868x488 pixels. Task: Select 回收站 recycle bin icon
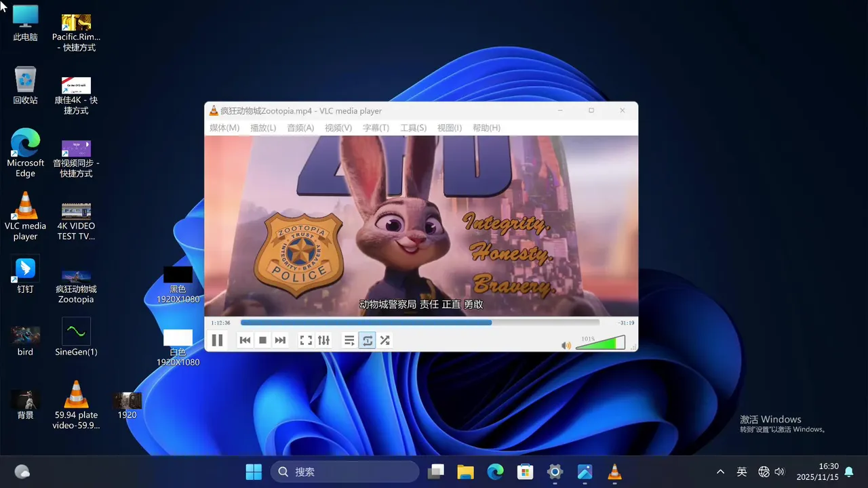[25, 85]
